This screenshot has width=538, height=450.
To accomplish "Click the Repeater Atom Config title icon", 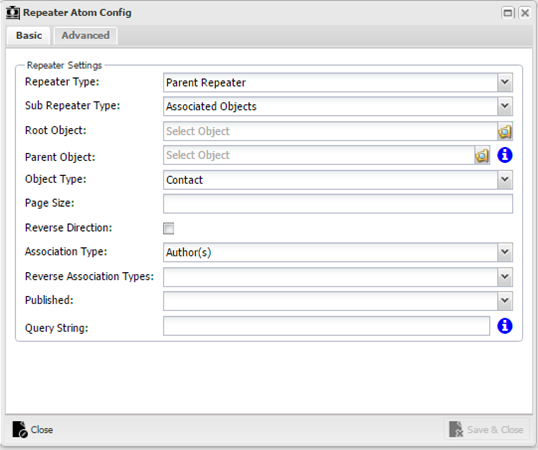I will point(13,13).
